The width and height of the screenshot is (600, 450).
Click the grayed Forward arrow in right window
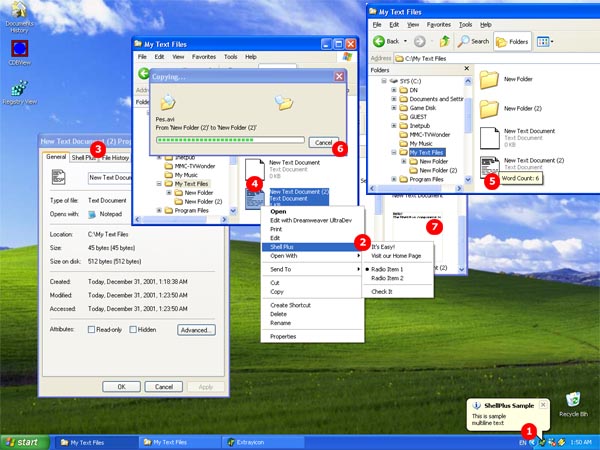click(x=420, y=41)
